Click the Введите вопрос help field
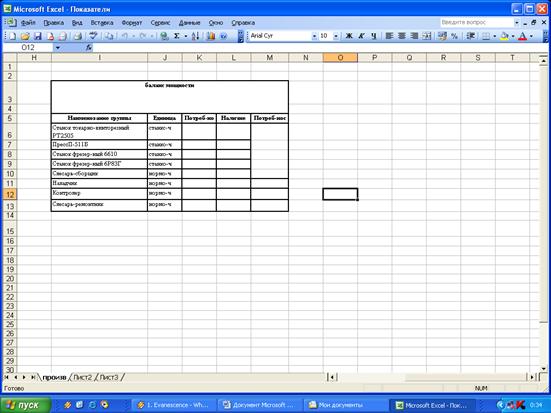Image resolution: width=551 pixels, height=413 pixels. pyautogui.click(x=477, y=22)
